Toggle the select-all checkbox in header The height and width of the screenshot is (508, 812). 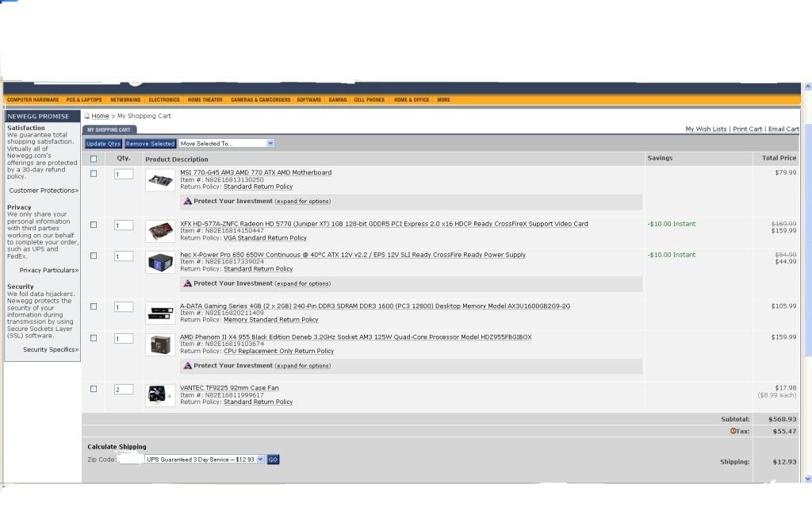tap(94, 159)
